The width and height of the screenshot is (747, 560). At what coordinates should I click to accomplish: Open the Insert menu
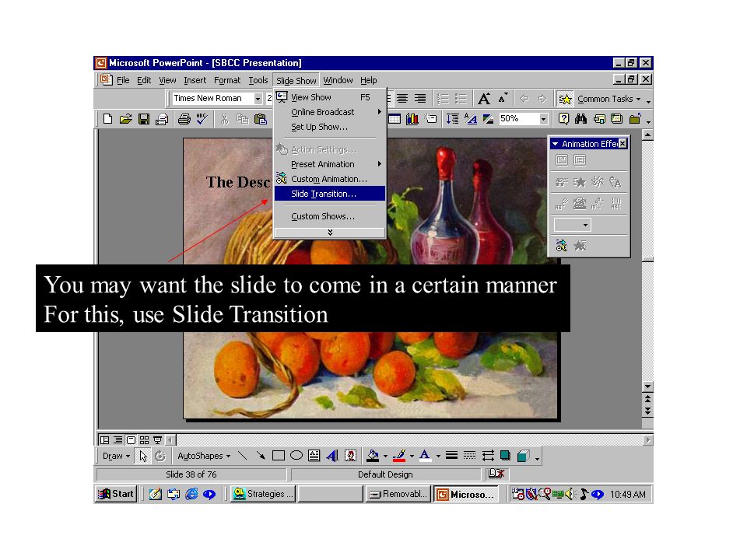(x=195, y=80)
